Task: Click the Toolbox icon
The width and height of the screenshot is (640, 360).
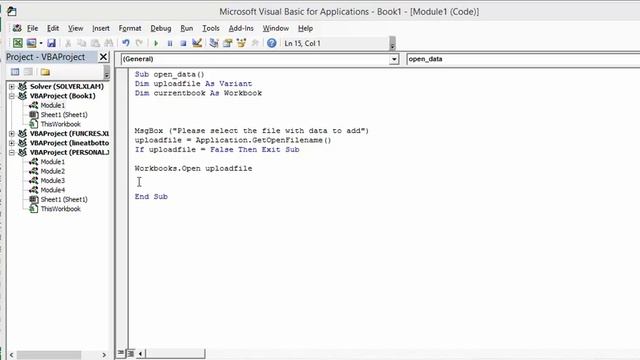Action: (x=255, y=43)
